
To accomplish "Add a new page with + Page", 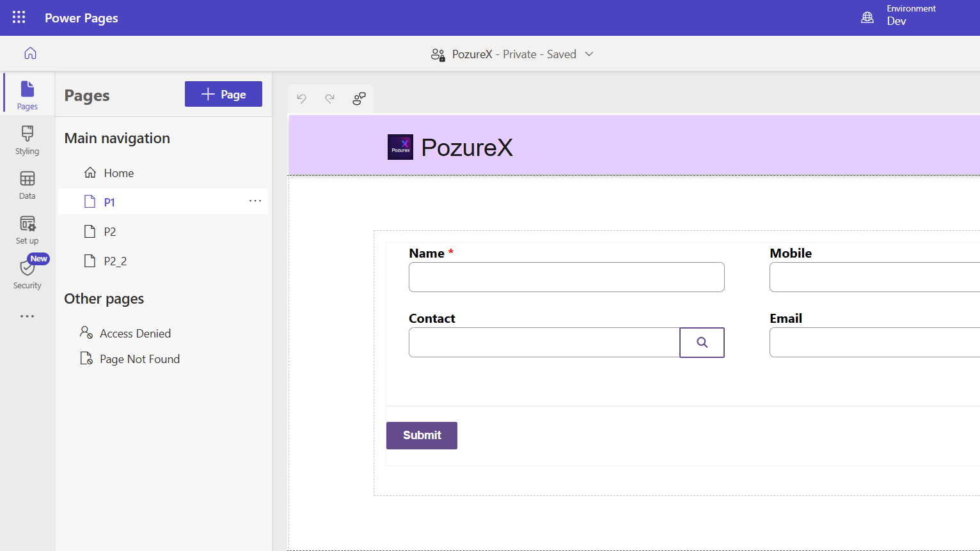I will click(x=223, y=94).
